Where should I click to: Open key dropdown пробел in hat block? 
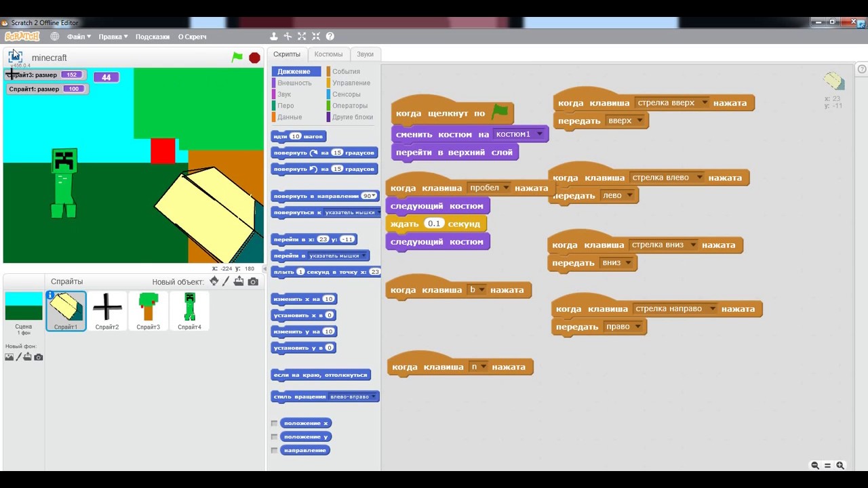pyautogui.click(x=488, y=188)
